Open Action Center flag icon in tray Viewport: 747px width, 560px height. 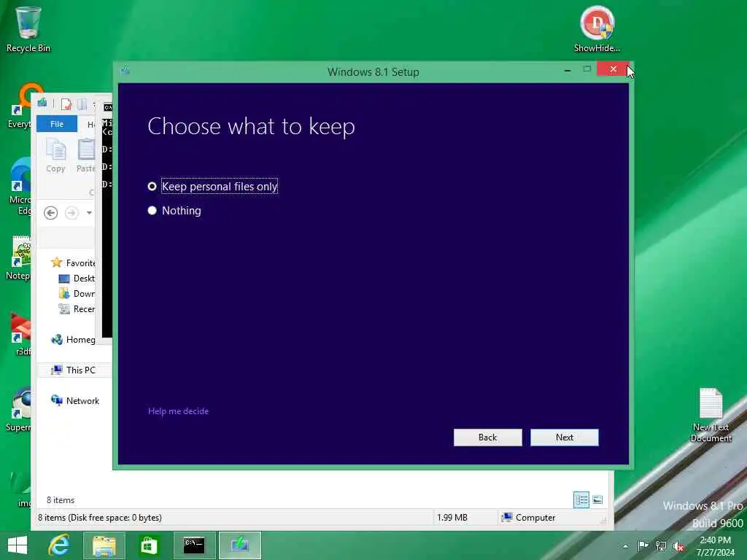click(643, 545)
